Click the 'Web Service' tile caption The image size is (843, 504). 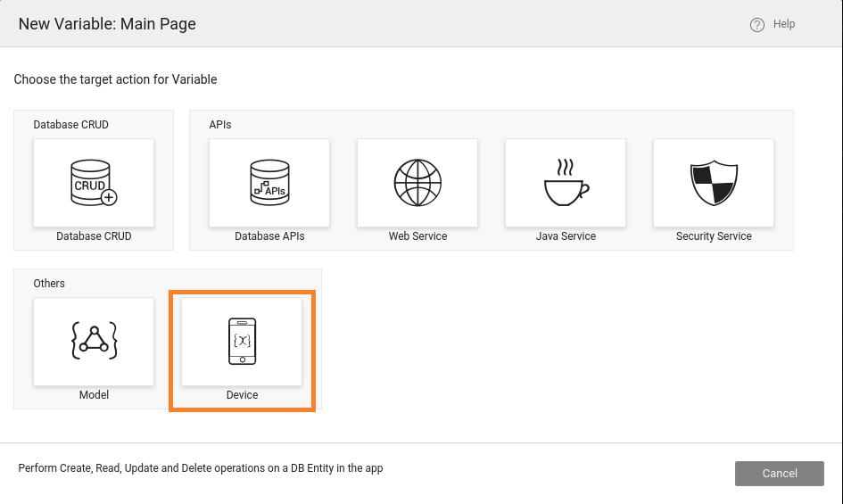coord(417,236)
